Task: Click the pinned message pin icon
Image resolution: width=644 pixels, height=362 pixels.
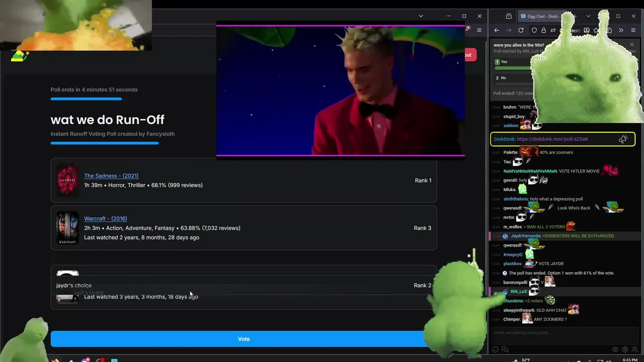Action: (623, 139)
